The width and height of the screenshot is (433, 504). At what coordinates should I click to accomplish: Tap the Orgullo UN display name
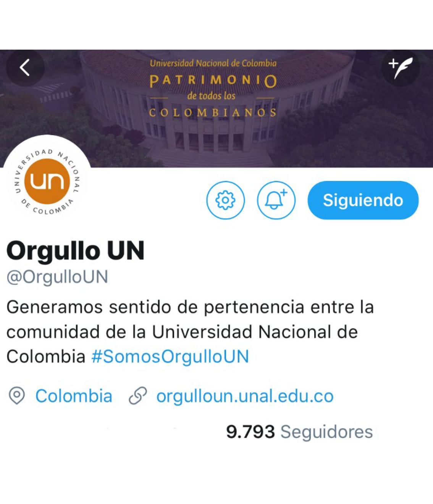(x=76, y=251)
